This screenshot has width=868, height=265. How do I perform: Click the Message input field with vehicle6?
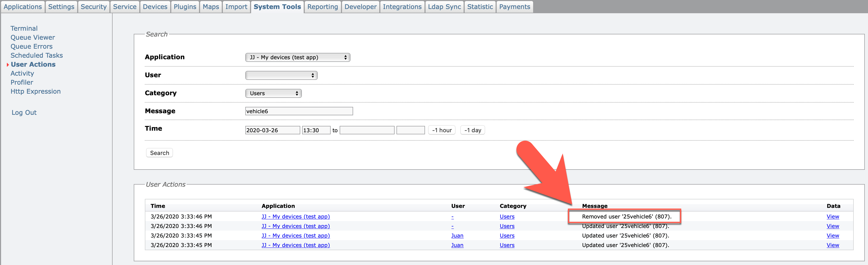pyautogui.click(x=299, y=111)
